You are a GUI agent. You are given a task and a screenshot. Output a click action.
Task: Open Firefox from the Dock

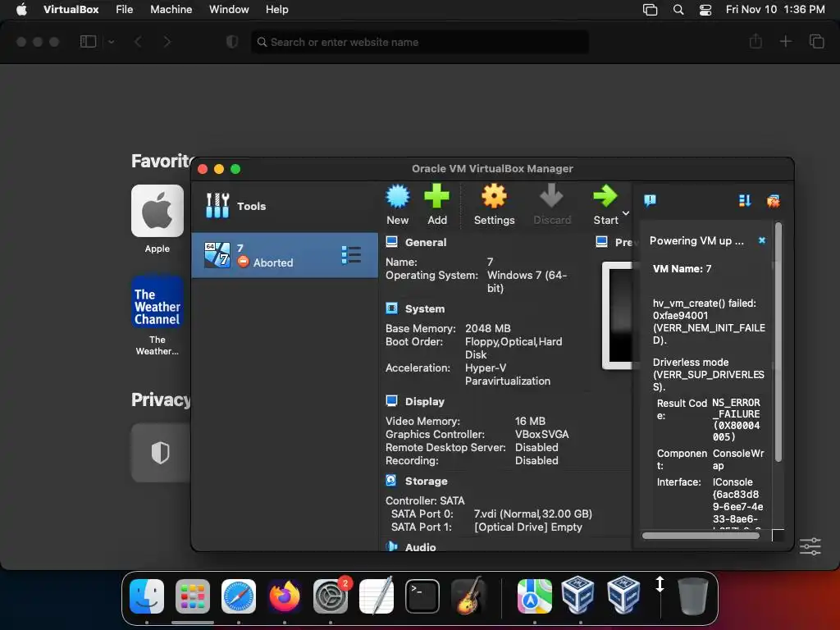pyautogui.click(x=285, y=596)
